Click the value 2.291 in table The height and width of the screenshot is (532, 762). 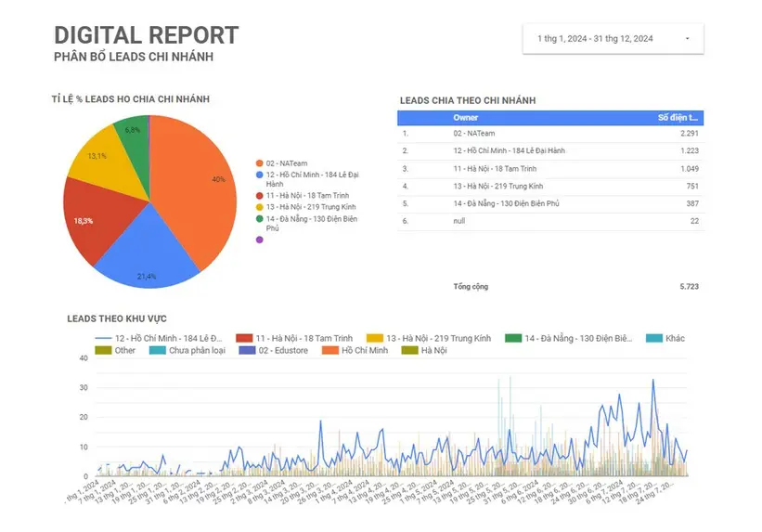click(689, 134)
